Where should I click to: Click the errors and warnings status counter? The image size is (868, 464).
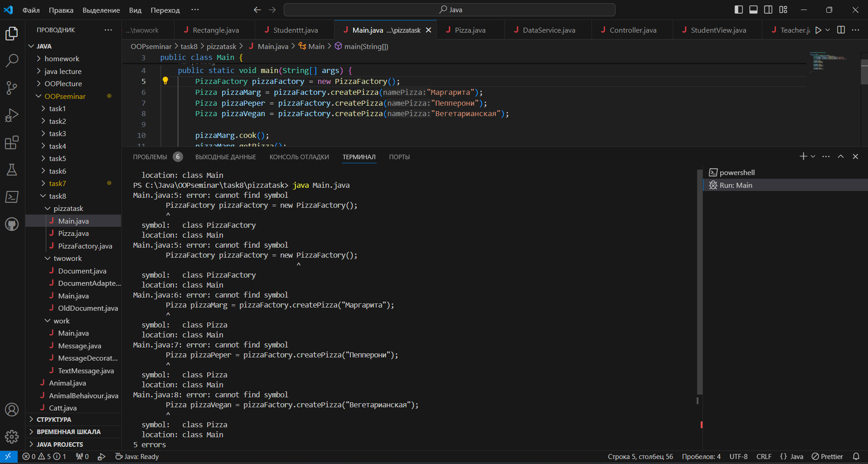tap(44, 457)
